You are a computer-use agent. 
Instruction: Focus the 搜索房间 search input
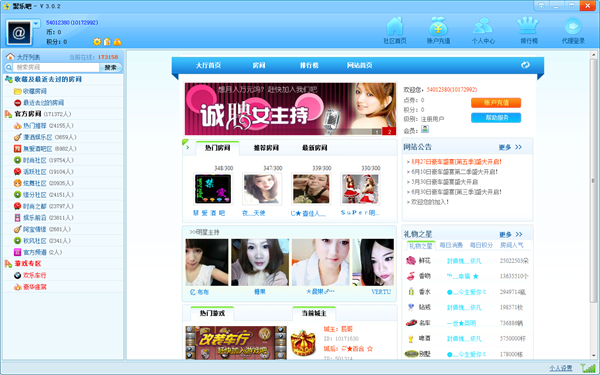(56, 67)
